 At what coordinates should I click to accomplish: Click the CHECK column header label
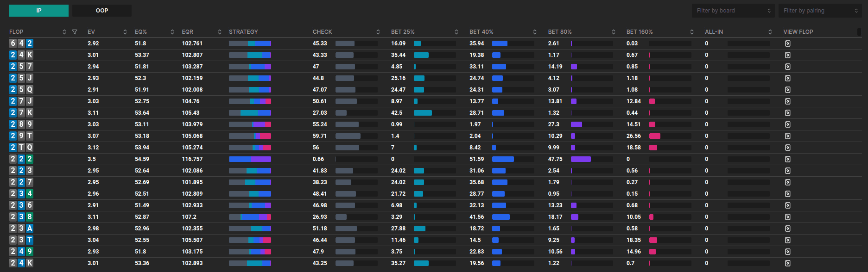coord(322,32)
